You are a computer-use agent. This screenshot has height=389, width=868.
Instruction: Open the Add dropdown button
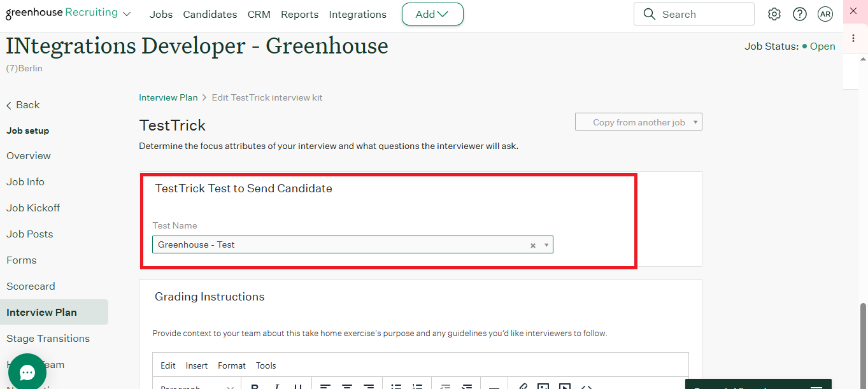(x=432, y=14)
